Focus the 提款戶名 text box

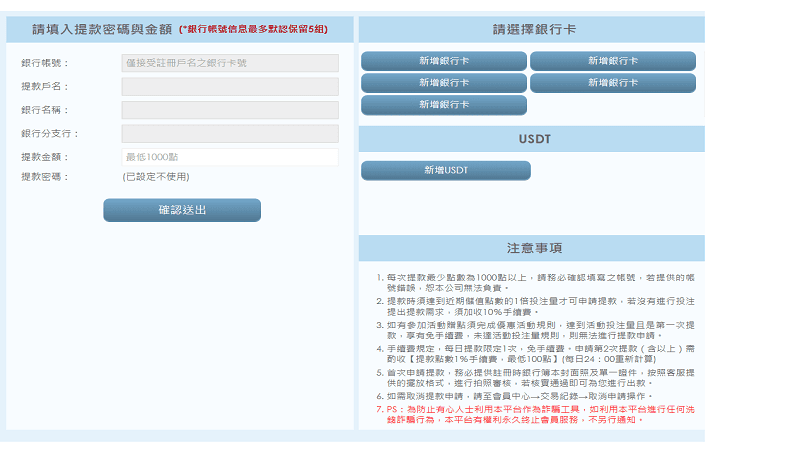(230, 86)
